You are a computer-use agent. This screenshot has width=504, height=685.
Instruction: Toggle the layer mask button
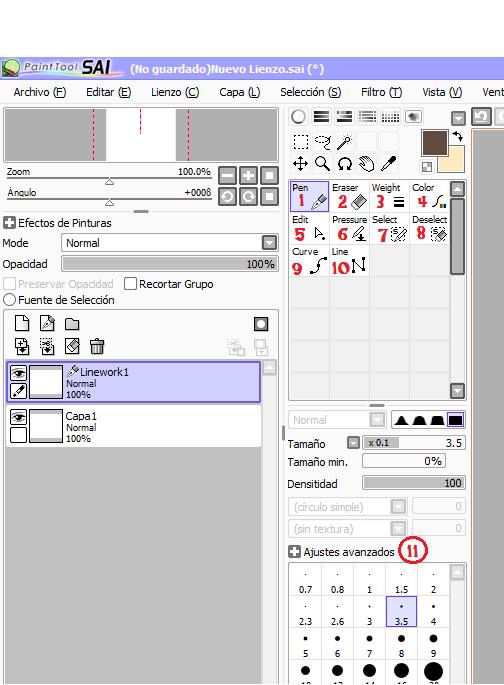(x=261, y=324)
